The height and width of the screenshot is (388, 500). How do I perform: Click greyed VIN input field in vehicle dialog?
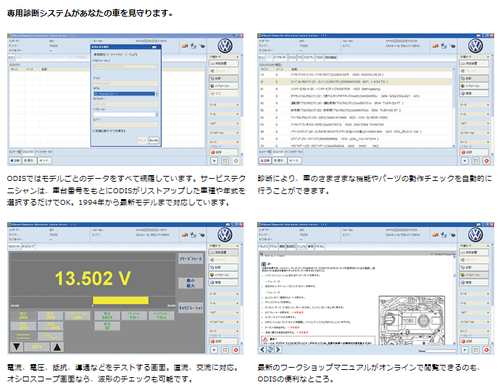(125, 67)
